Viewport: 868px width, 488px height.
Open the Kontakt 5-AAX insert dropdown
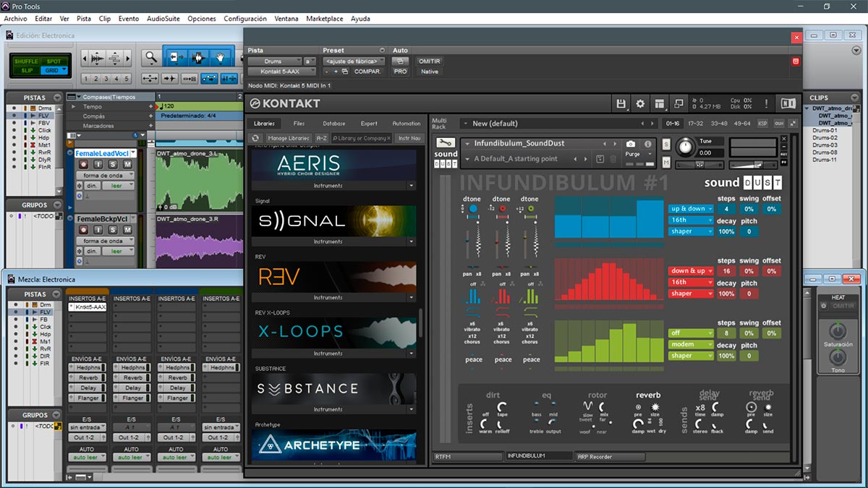[x=282, y=72]
